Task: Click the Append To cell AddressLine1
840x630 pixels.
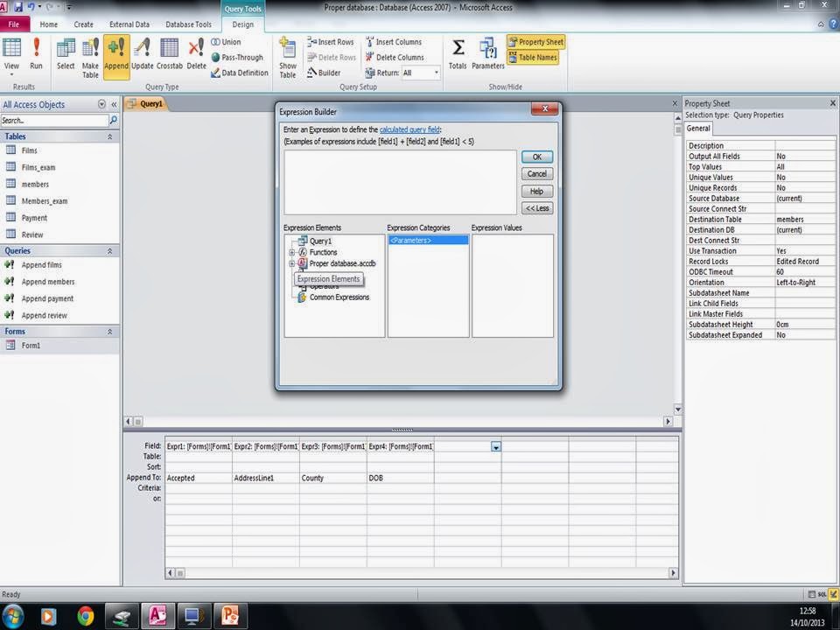Action: tap(266, 478)
